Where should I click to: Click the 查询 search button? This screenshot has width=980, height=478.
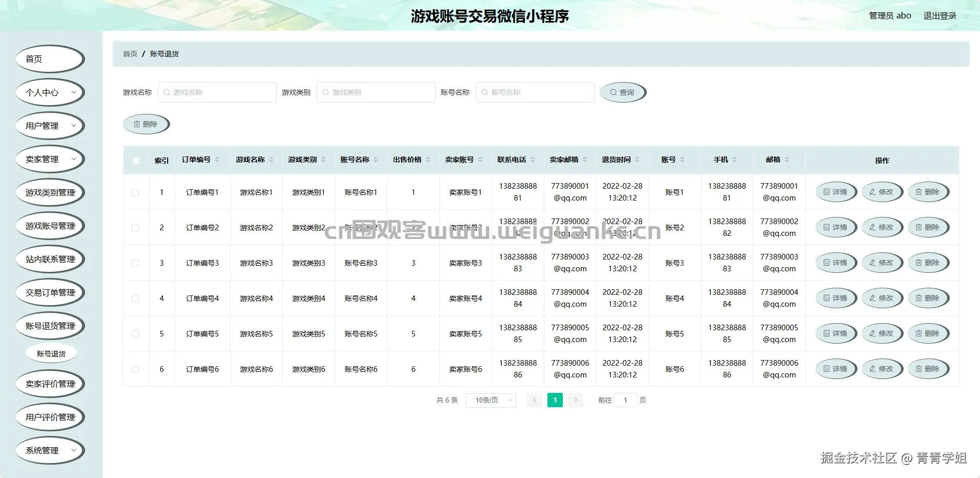623,92
